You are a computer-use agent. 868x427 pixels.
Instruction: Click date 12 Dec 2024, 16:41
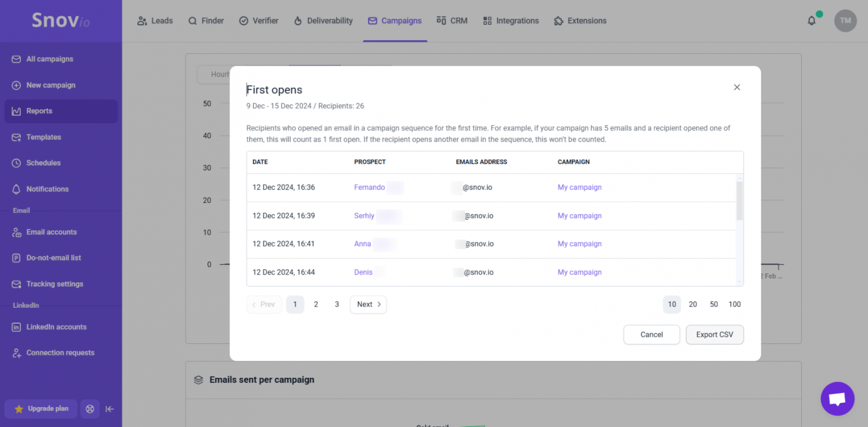pyautogui.click(x=284, y=244)
